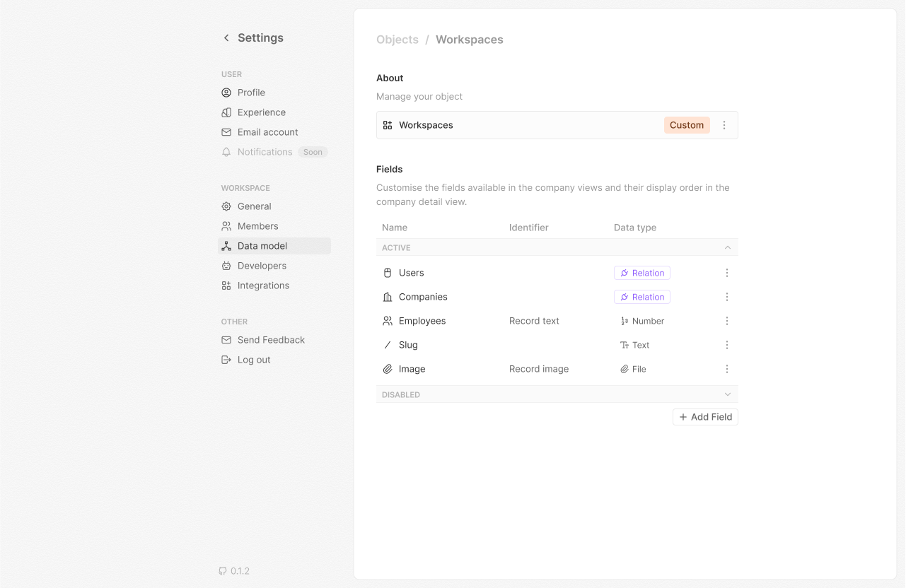Open options menu for Companies field
Viewport: 906px width, 588px height.
point(726,297)
